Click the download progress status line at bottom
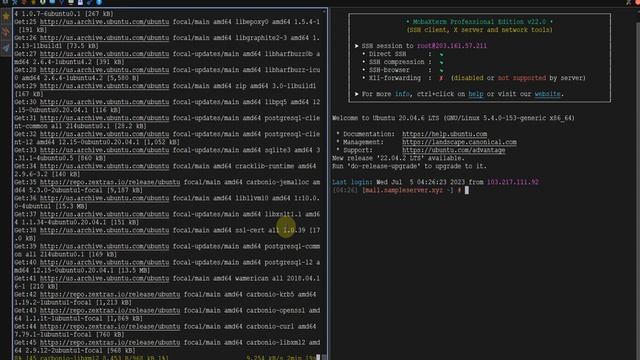Viewport: 640px width, 360px height. pyautogui.click(x=165, y=358)
